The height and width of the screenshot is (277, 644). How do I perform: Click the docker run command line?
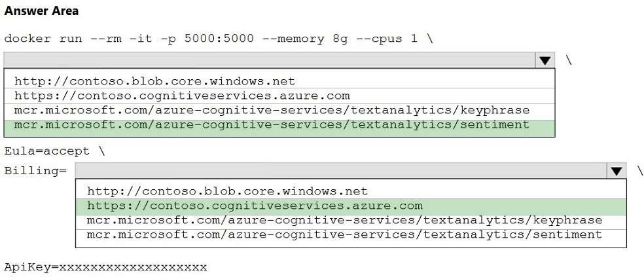point(218,38)
